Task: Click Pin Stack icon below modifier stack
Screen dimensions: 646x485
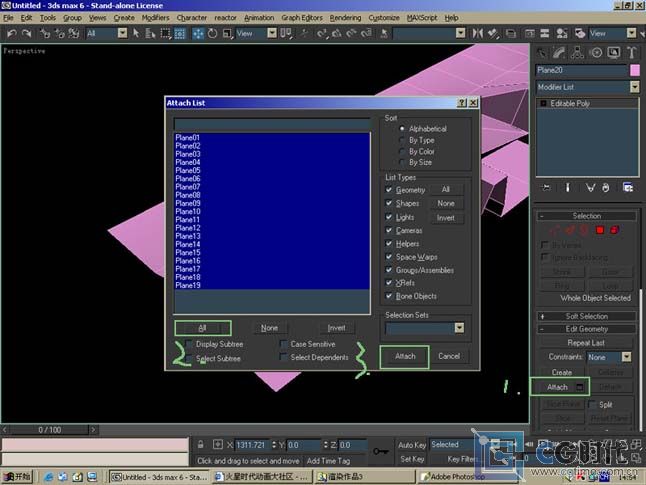Action: click(x=546, y=188)
